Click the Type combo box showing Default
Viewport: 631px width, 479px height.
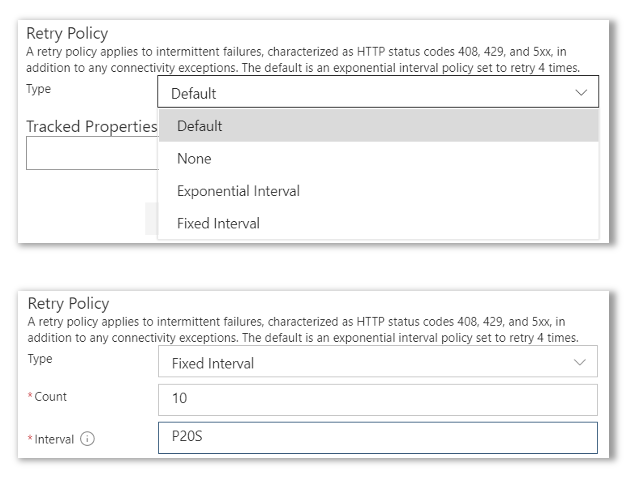point(378,93)
